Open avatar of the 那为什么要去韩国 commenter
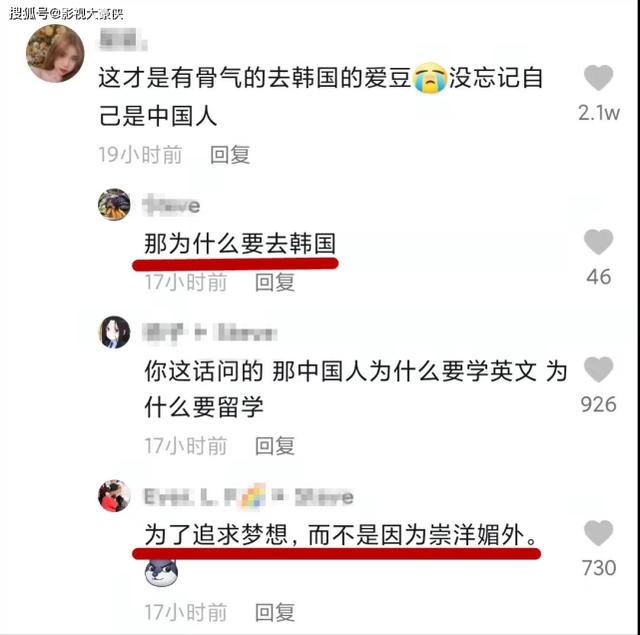The width and height of the screenshot is (640, 635). (x=114, y=204)
